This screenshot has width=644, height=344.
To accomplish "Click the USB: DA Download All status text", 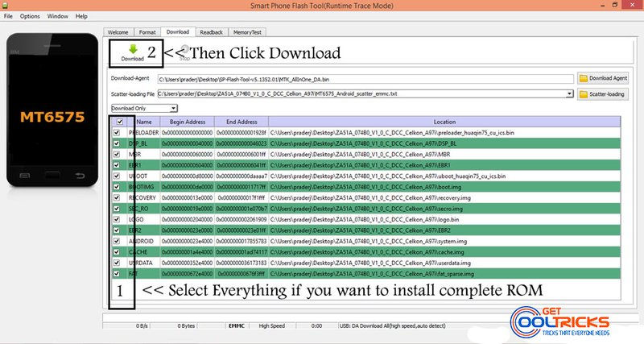I will (x=392, y=325).
